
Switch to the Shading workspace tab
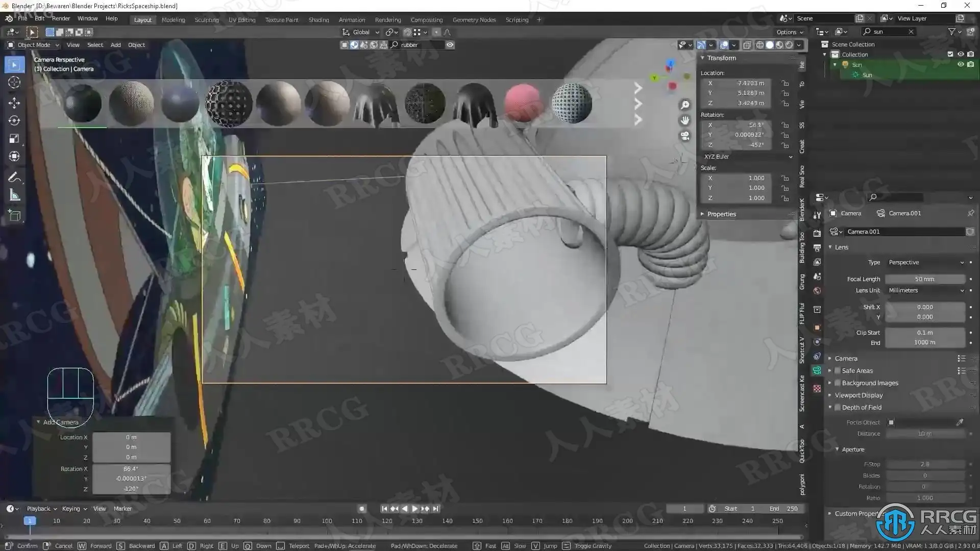(318, 20)
